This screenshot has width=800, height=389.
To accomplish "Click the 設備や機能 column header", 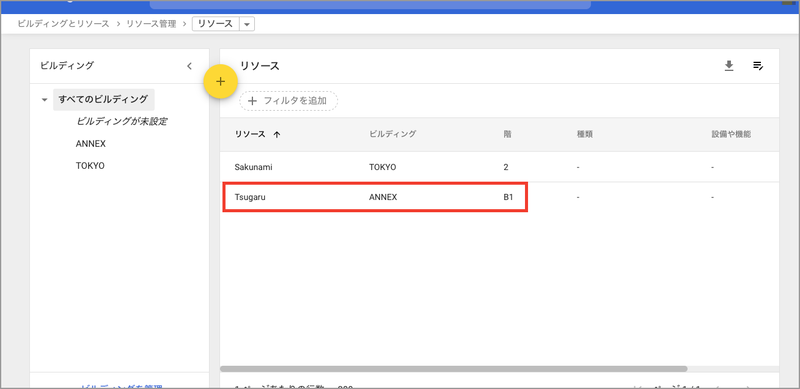I will [731, 134].
